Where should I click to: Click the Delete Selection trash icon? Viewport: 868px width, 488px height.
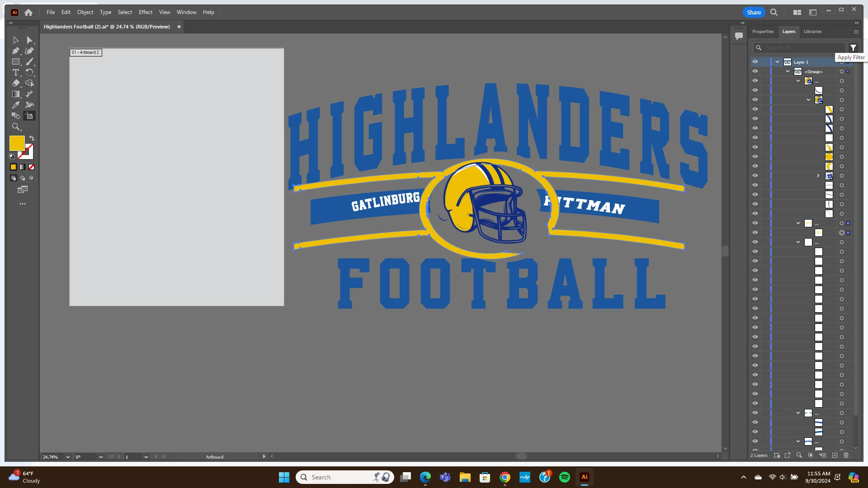tap(846, 455)
